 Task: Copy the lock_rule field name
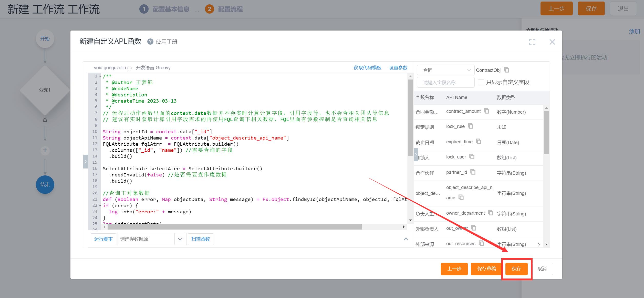(470, 126)
